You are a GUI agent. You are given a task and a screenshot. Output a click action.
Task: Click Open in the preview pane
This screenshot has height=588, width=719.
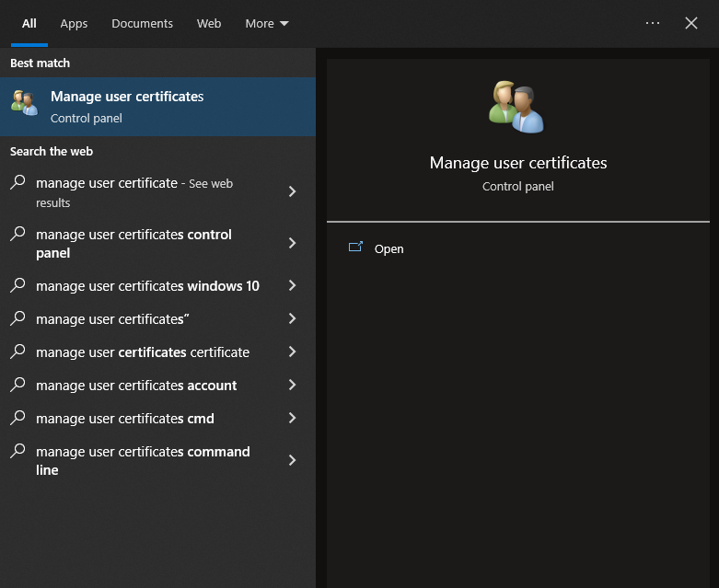[x=388, y=248]
